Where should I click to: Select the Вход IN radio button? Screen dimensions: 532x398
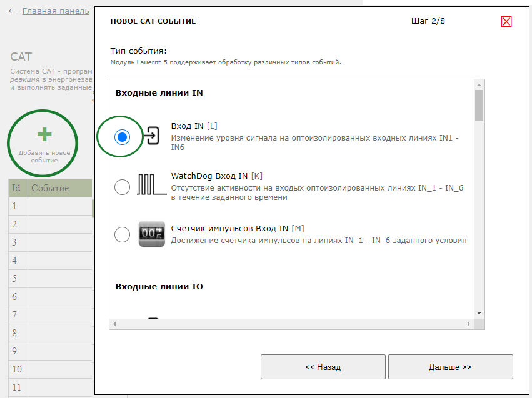tap(123, 137)
